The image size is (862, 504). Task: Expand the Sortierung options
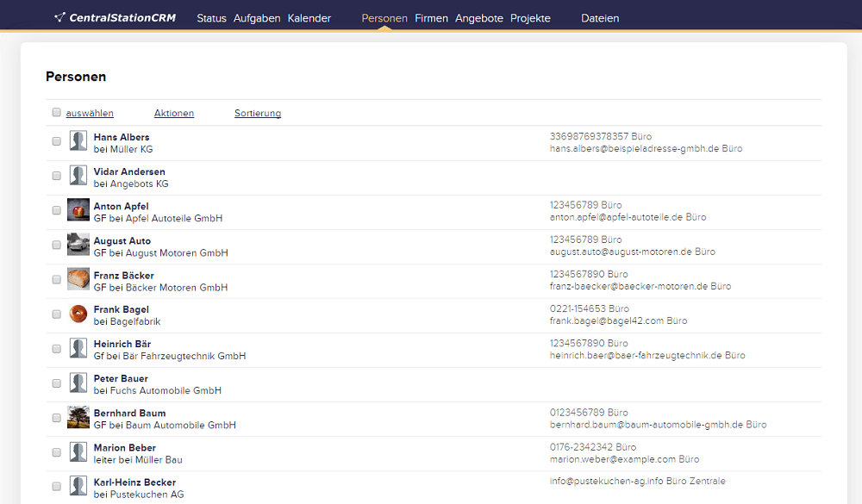pyautogui.click(x=258, y=114)
